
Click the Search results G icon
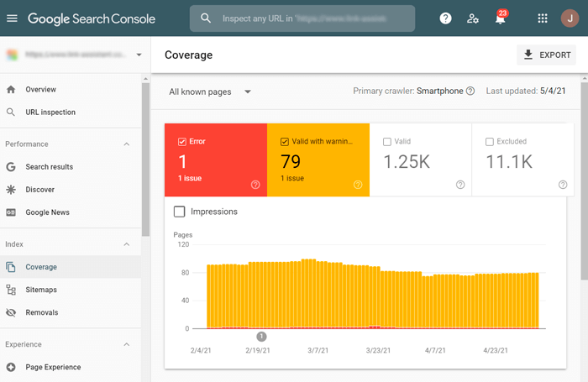11,167
